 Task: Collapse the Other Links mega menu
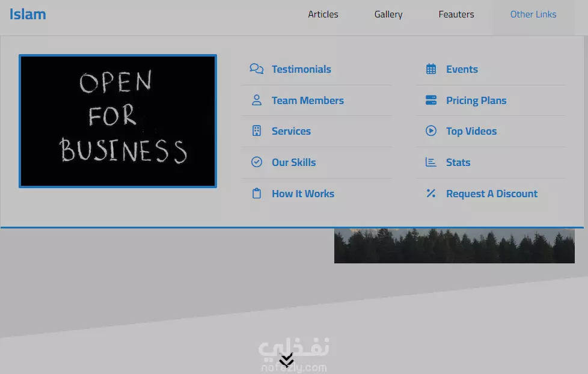(533, 14)
